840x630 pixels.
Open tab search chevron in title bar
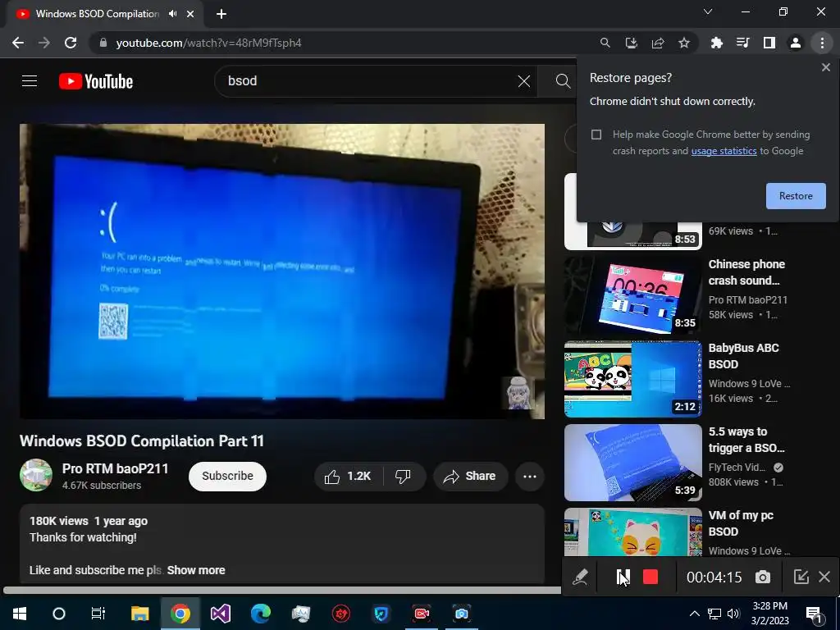point(708,11)
